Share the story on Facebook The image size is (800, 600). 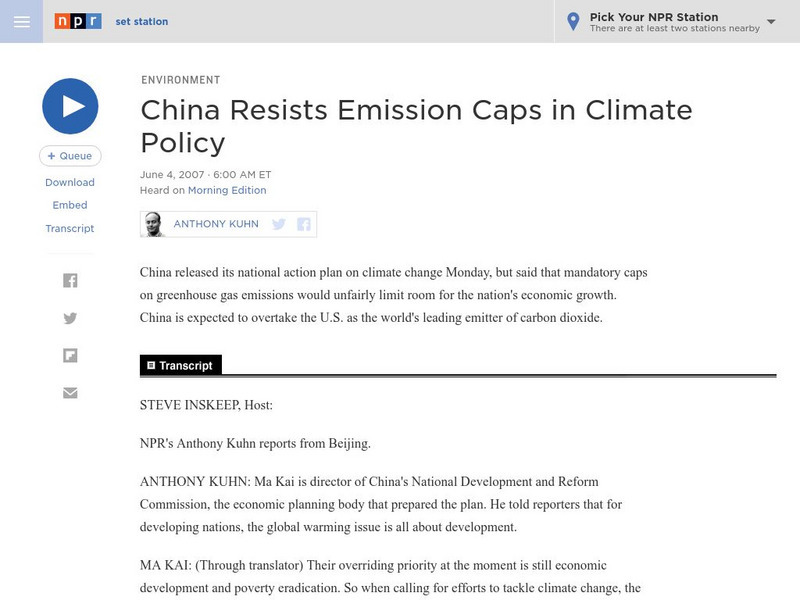(70, 280)
